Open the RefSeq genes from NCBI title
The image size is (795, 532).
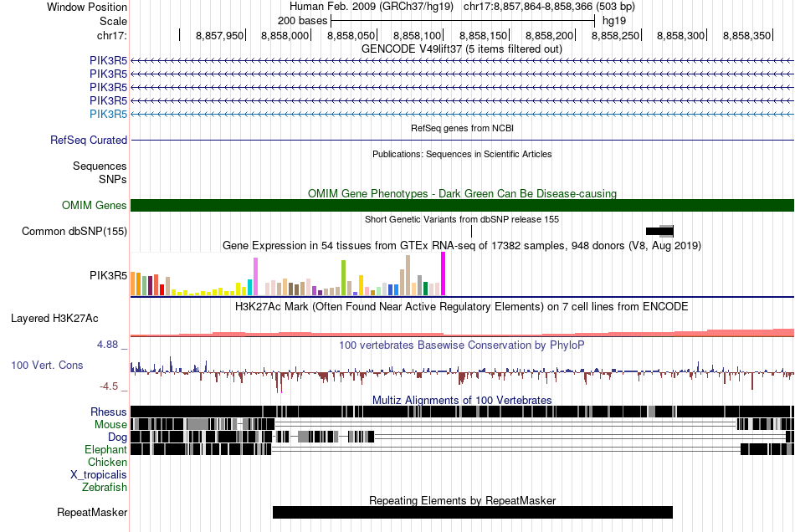462,128
